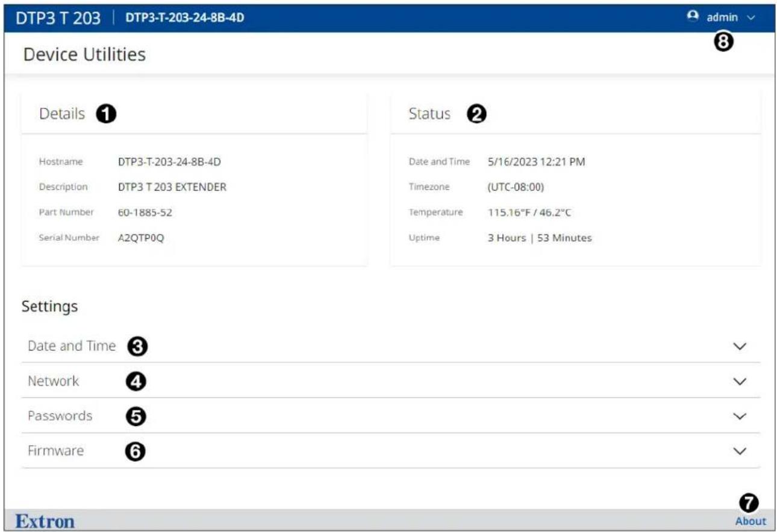Click the Hostname field label
The image size is (777, 532).
61,162
